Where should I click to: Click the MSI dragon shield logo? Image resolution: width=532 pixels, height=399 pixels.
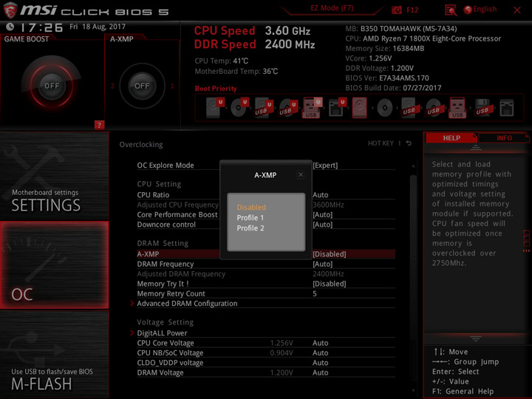pyautogui.click(x=10, y=10)
